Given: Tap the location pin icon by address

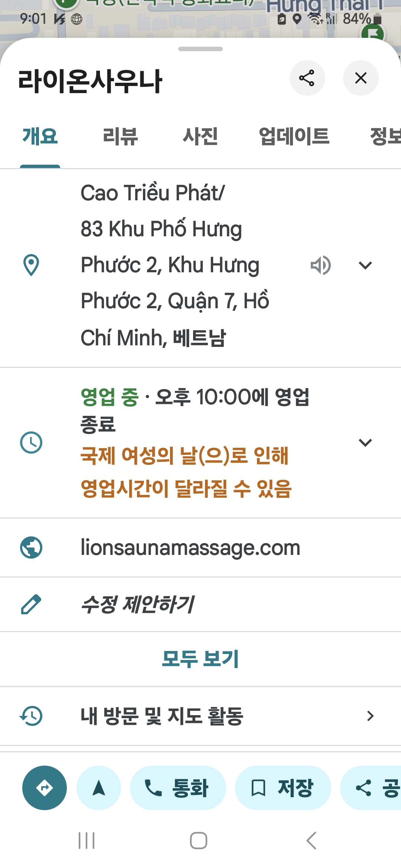Looking at the screenshot, I should (x=31, y=265).
